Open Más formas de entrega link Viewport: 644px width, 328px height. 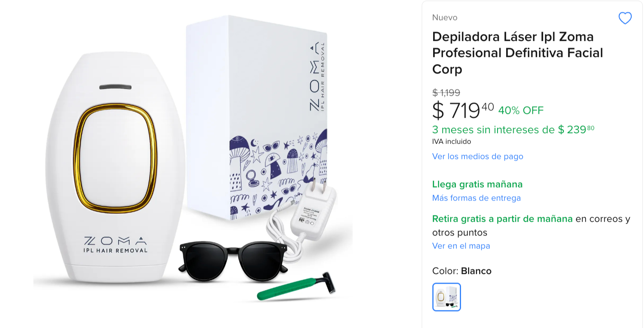(476, 198)
